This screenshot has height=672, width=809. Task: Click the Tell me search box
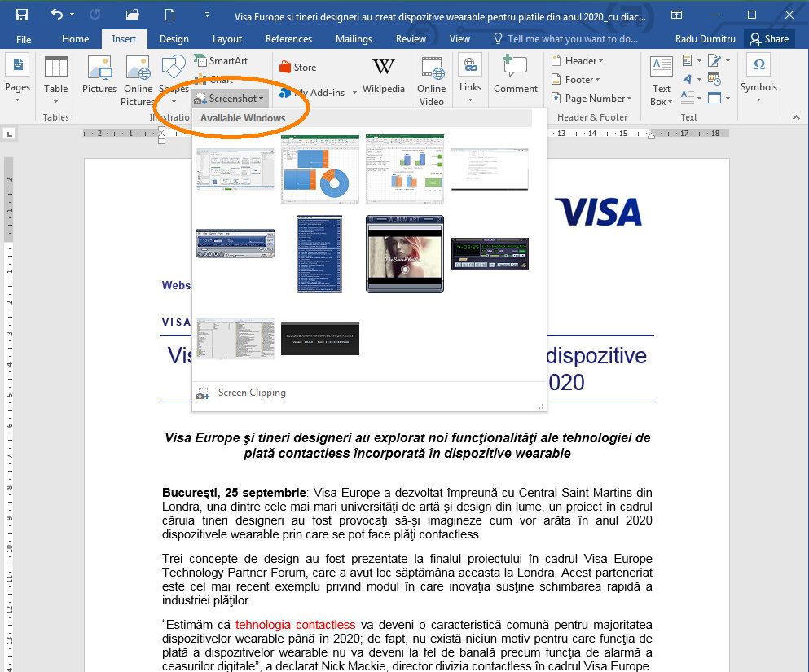pos(566,38)
